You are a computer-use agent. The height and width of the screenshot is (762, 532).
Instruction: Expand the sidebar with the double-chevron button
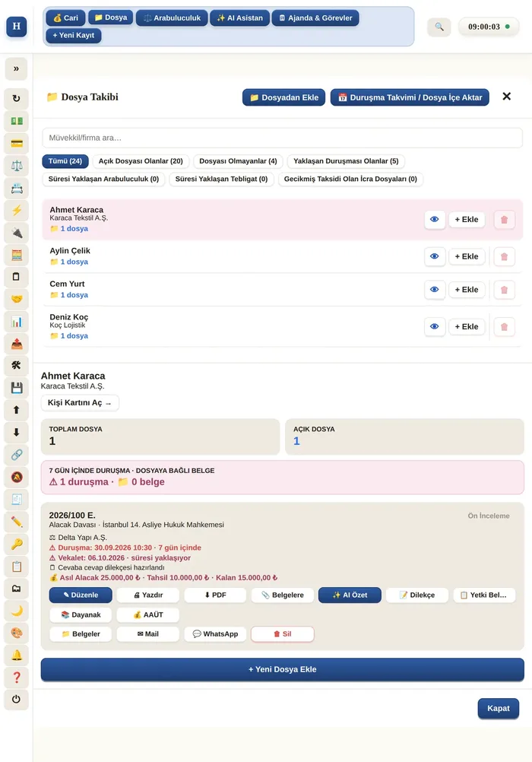(x=17, y=68)
